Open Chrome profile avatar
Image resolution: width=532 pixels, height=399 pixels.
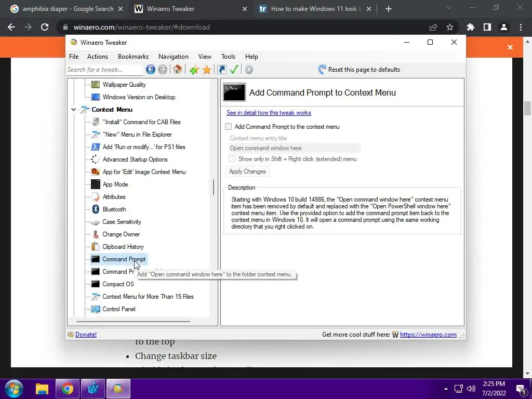click(x=504, y=27)
